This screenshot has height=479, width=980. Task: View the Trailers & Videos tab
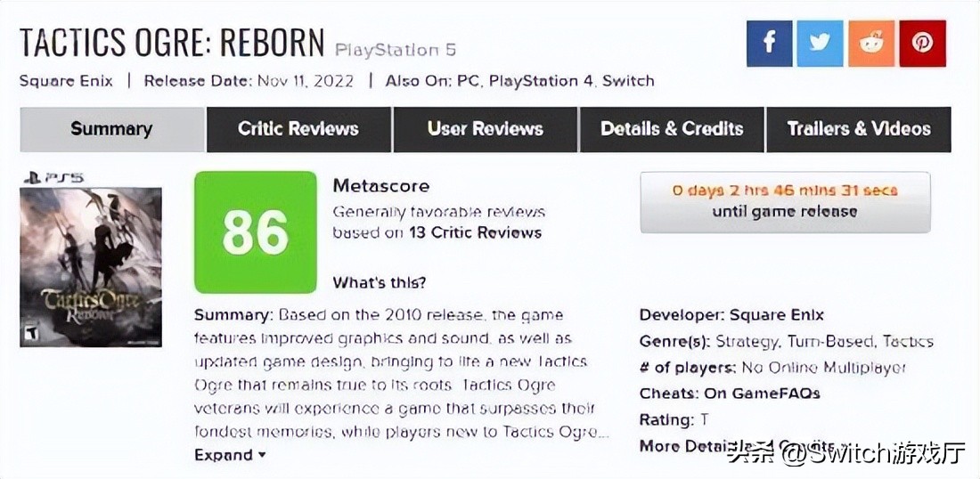(x=858, y=129)
